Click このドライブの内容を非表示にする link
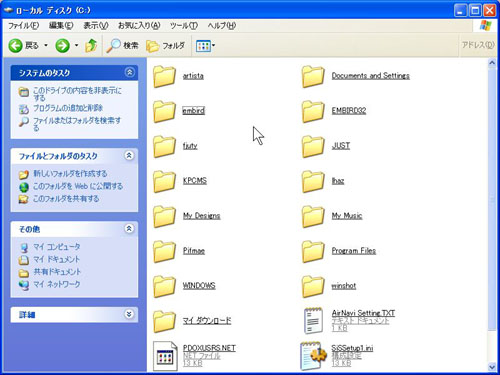The height and width of the screenshot is (375, 500). [77, 94]
